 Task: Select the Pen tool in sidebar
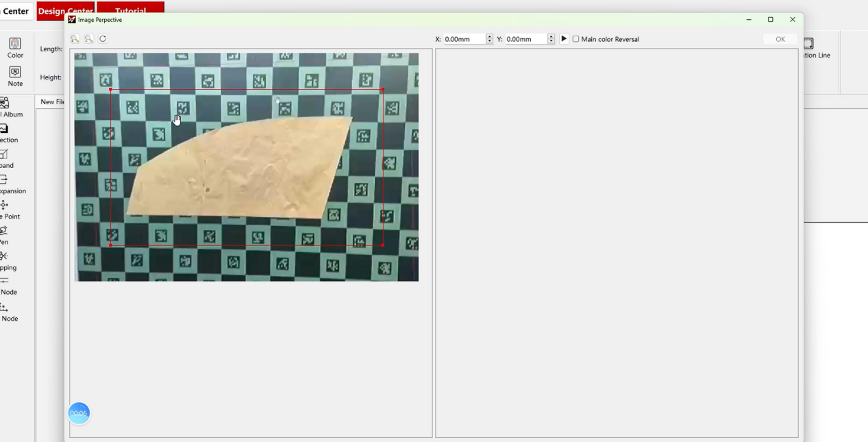point(4,234)
